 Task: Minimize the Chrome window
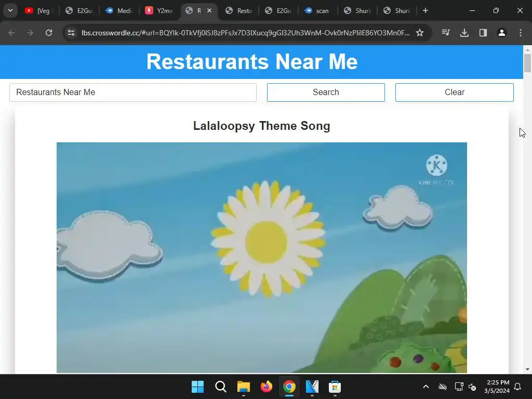pyautogui.click(x=472, y=10)
